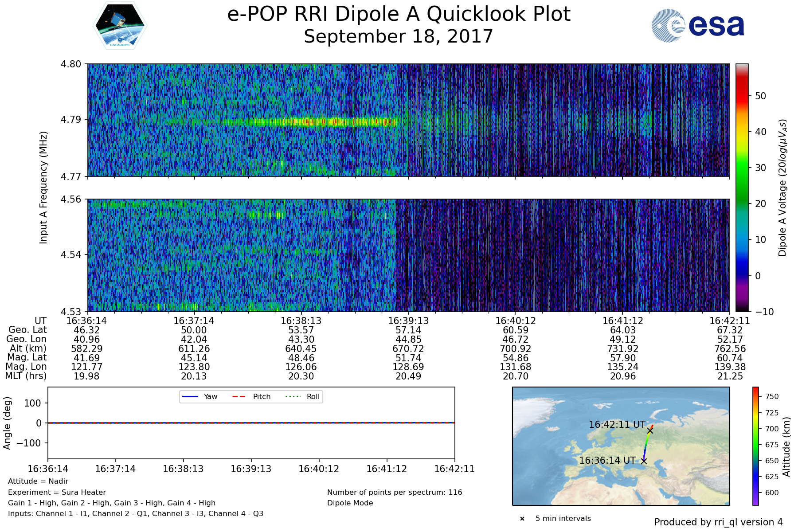798x532 pixels.
Task: Click the CASSIOPE satellite hexagon logo
Action: (120, 26)
